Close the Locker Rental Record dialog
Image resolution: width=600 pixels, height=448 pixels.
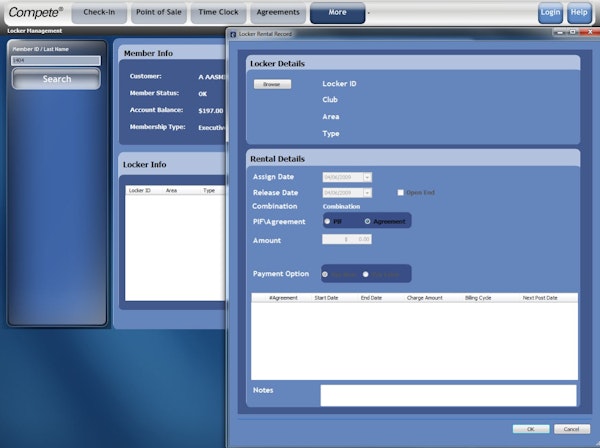pos(589,33)
